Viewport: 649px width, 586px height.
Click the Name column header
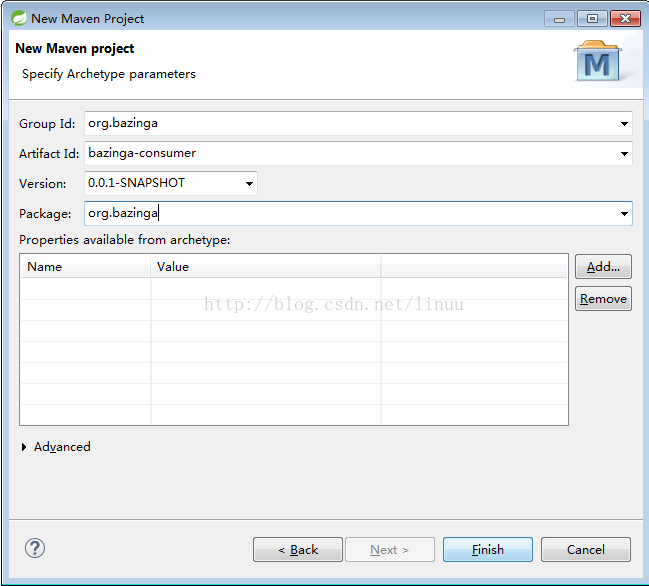pos(85,267)
